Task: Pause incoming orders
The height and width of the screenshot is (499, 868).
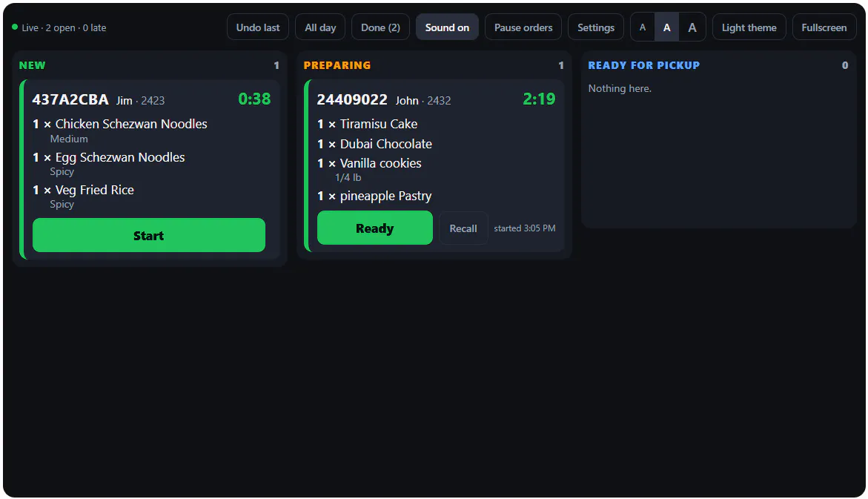Action: (x=523, y=27)
